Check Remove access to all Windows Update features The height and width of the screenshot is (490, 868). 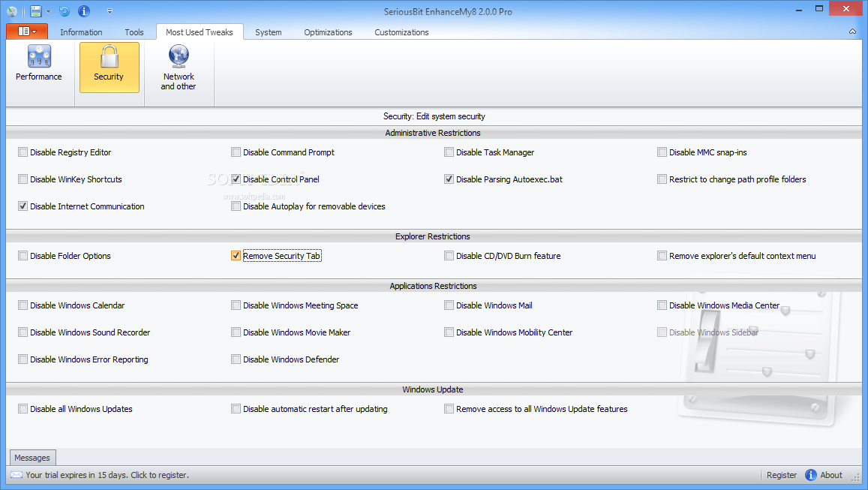449,409
